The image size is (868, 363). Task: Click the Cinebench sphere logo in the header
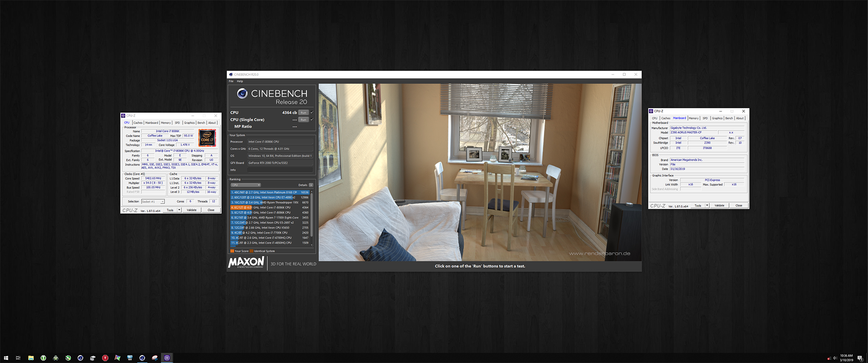(242, 93)
